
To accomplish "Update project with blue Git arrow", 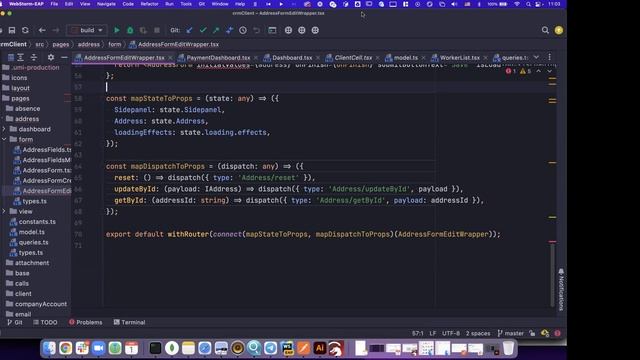I will pos(189,30).
